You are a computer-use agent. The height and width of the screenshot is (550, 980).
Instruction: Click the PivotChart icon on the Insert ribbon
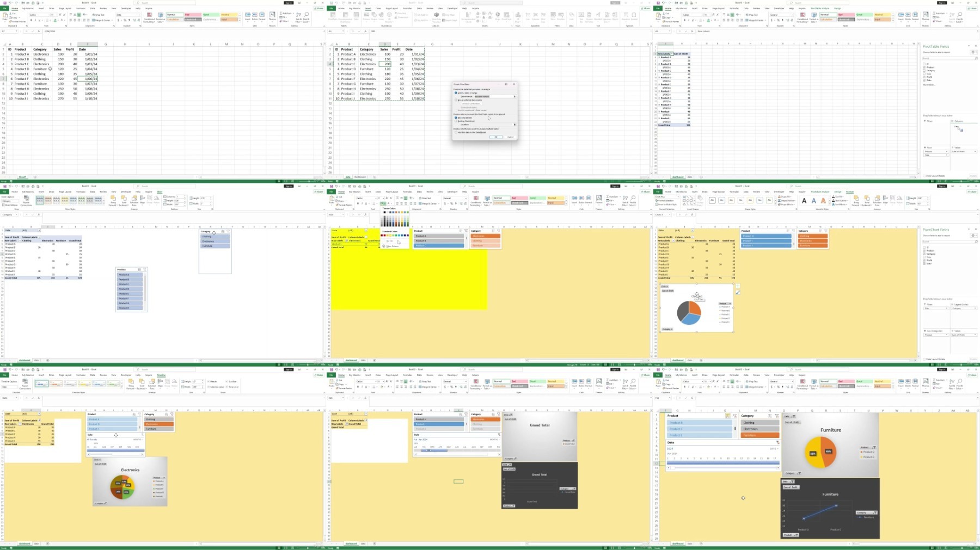coord(507,17)
